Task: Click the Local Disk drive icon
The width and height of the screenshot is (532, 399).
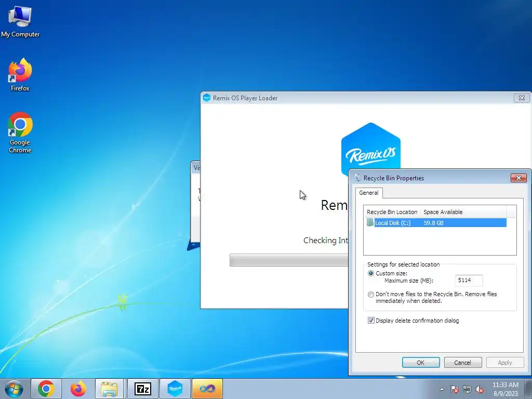Action: [370, 222]
